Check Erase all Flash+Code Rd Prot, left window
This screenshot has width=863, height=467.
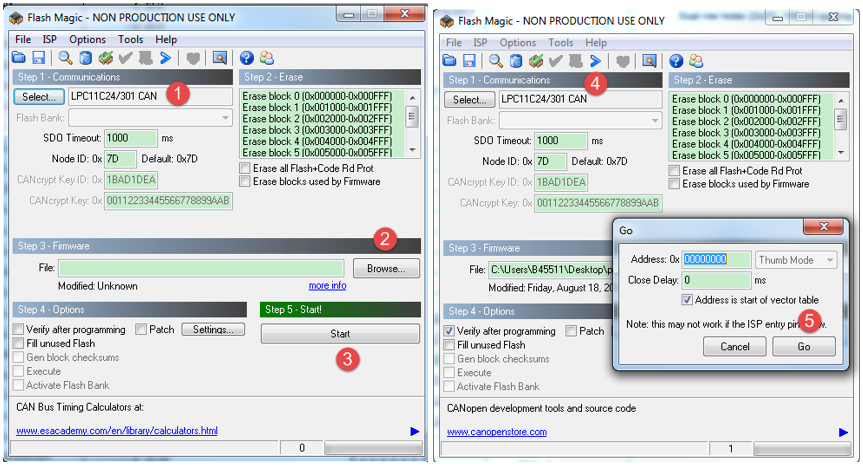245,168
